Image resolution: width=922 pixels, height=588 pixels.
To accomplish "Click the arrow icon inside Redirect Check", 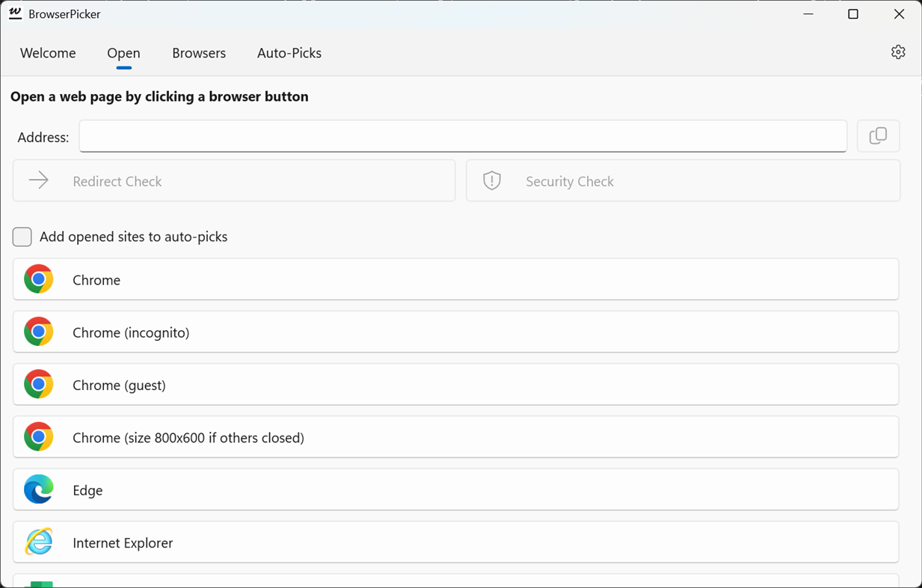I will point(38,180).
